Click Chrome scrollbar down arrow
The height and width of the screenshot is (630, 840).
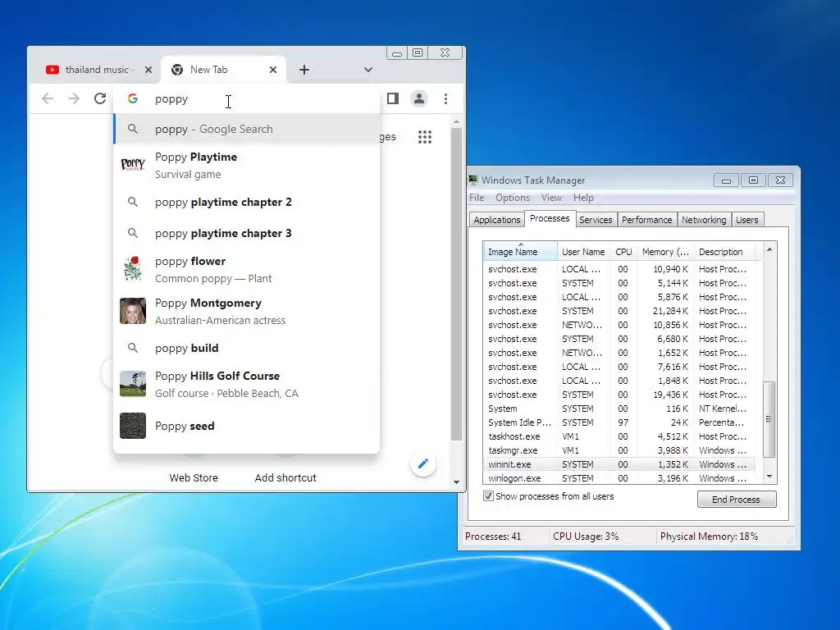[456, 482]
